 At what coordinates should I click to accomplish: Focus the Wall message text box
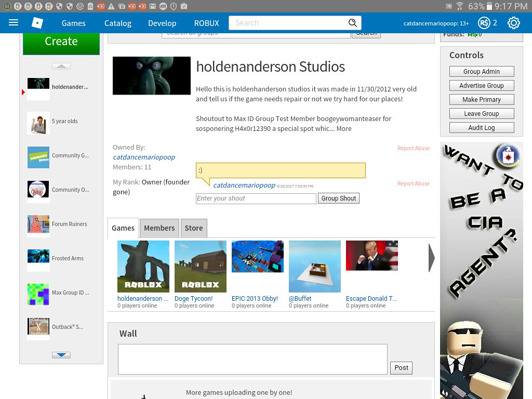point(253,360)
